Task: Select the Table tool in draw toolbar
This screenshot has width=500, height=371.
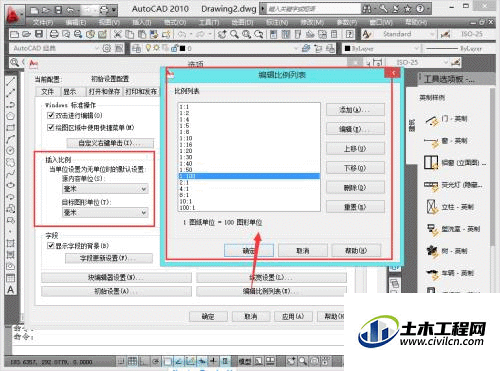Action: 11,278
